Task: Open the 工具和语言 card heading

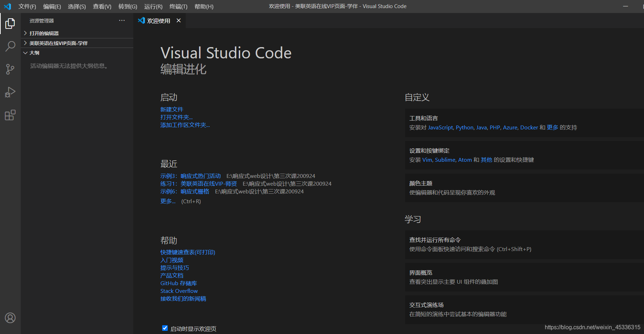Action: tap(423, 118)
